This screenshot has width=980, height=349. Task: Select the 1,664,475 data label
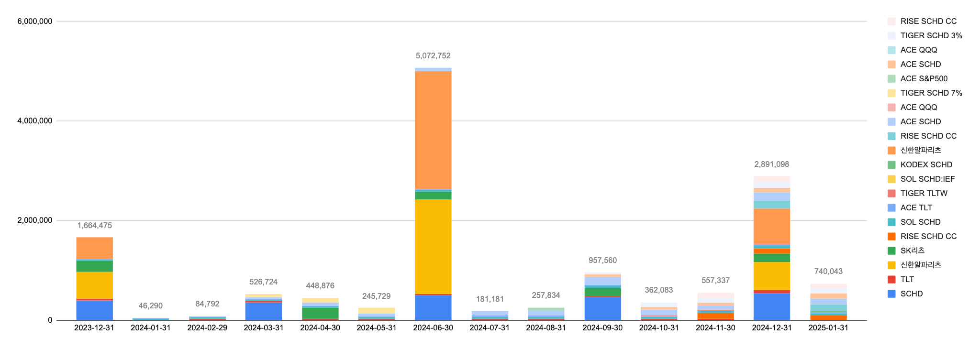95,226
